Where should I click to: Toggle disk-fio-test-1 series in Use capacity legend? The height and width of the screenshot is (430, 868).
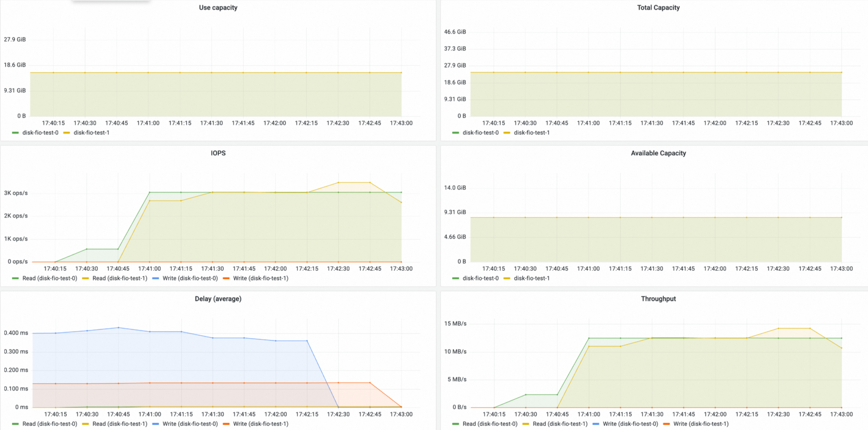click(x=92, y=133)
